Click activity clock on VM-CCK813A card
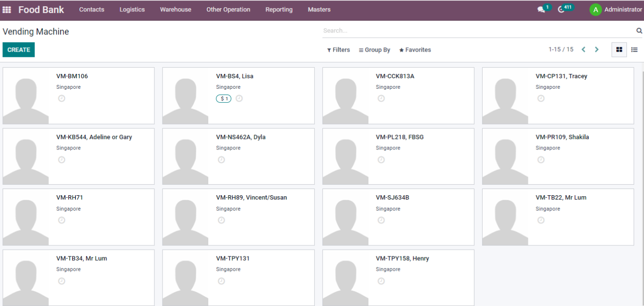The height and width of the screenshot is (306, 644). click(381, 98)
